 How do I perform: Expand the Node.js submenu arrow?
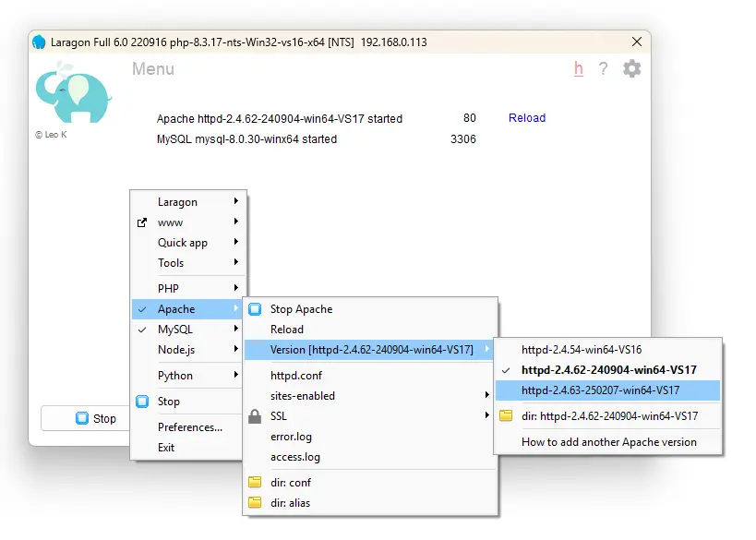[235, 349]
